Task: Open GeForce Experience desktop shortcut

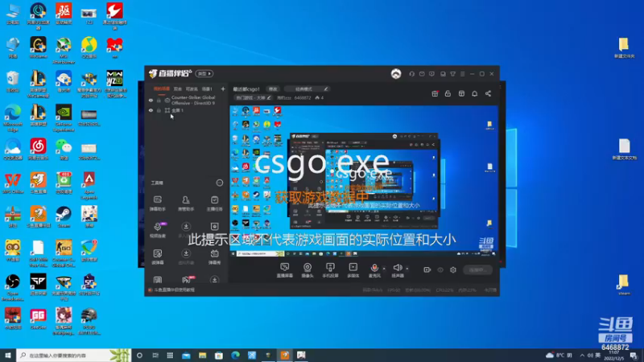Action: (64, 118)
